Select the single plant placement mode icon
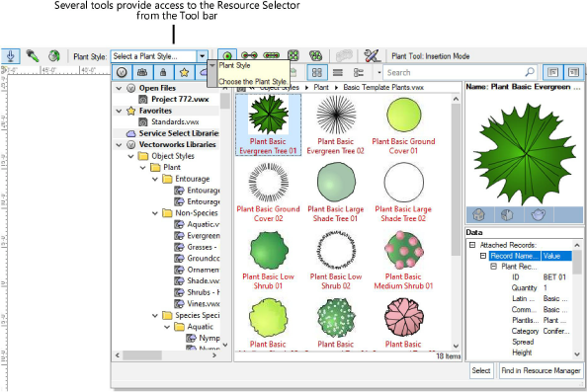 pyautogui.click(x=227, y=56)
